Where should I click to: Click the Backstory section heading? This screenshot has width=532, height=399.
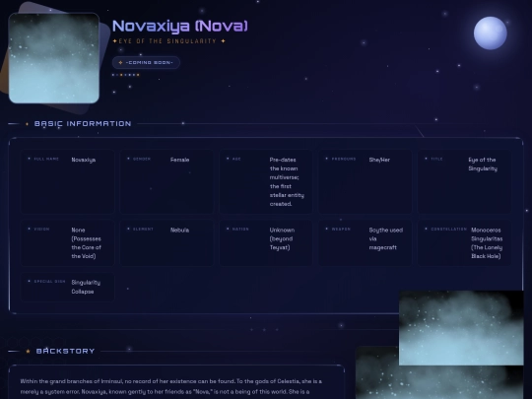65,351
